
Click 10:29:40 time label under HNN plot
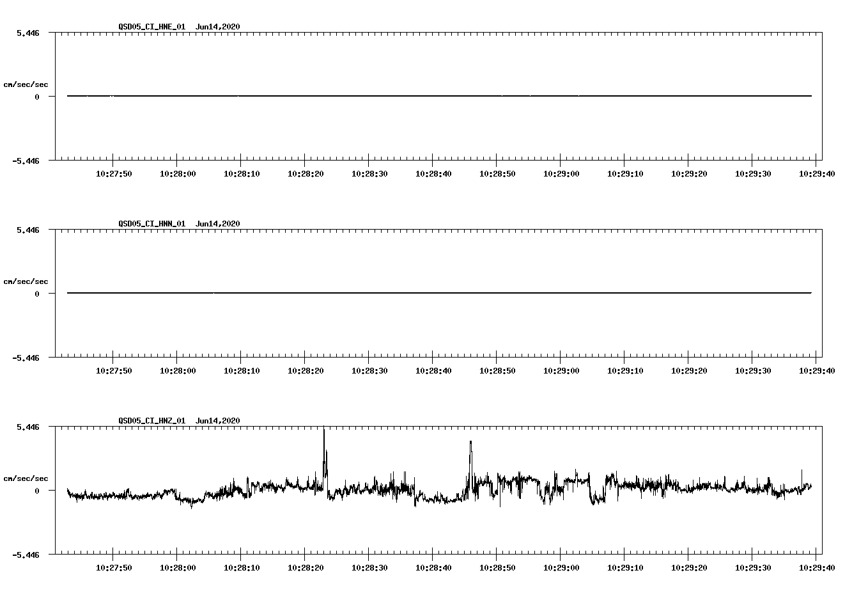coord(817,370)
